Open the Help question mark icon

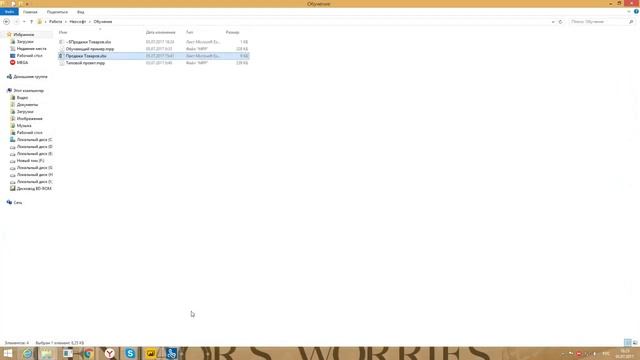(636, 12)
